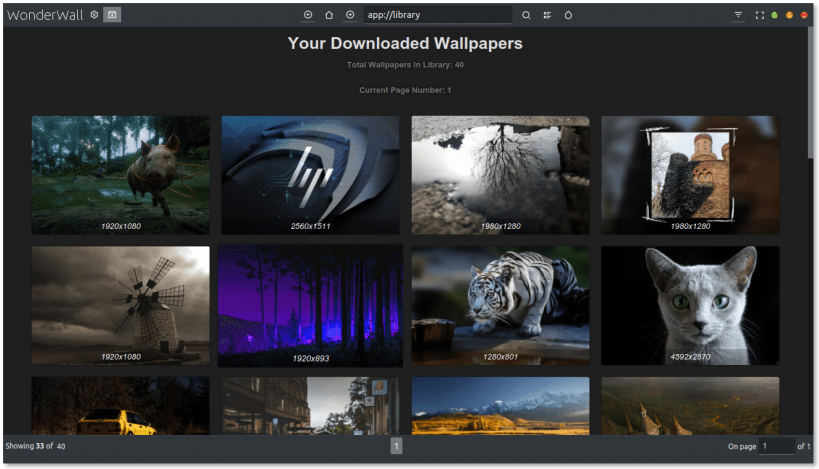
Task: Click the 4592x2870 resolution label
Action: click(690, 357)
